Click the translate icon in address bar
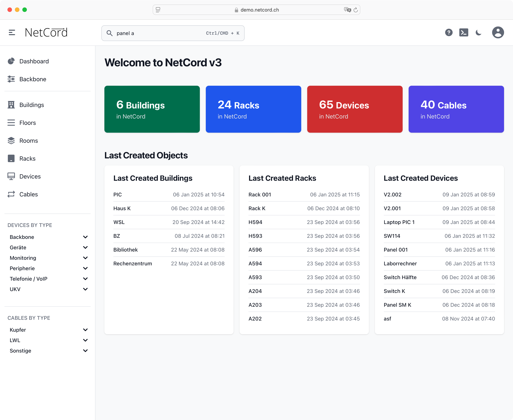513x420 pixels. click(x=347, y=10)
